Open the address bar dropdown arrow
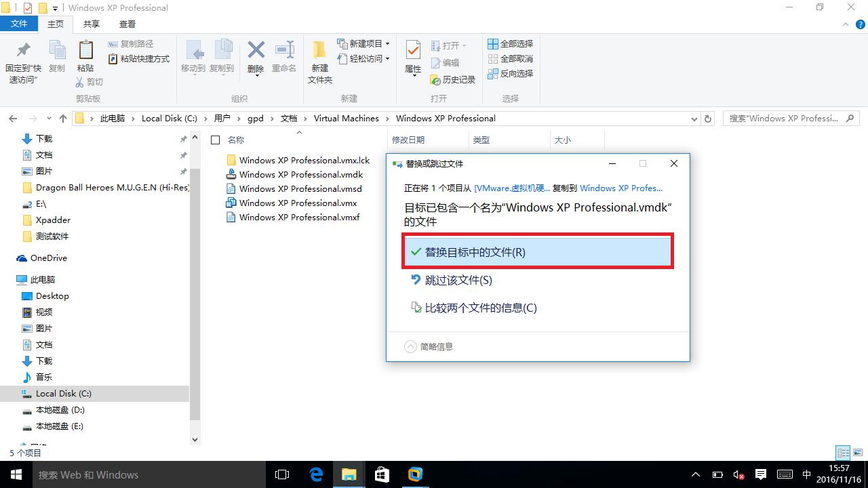 pyautogui.click(x=693, y=118)
